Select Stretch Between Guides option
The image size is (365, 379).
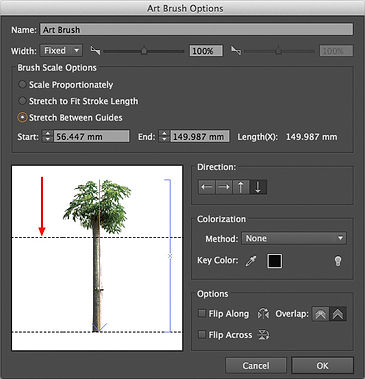[x=22, y=117]
